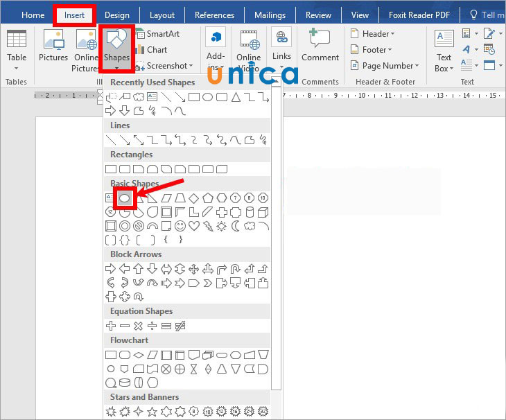
Task: Select the Plus equation shape
Action: point(111,326)
